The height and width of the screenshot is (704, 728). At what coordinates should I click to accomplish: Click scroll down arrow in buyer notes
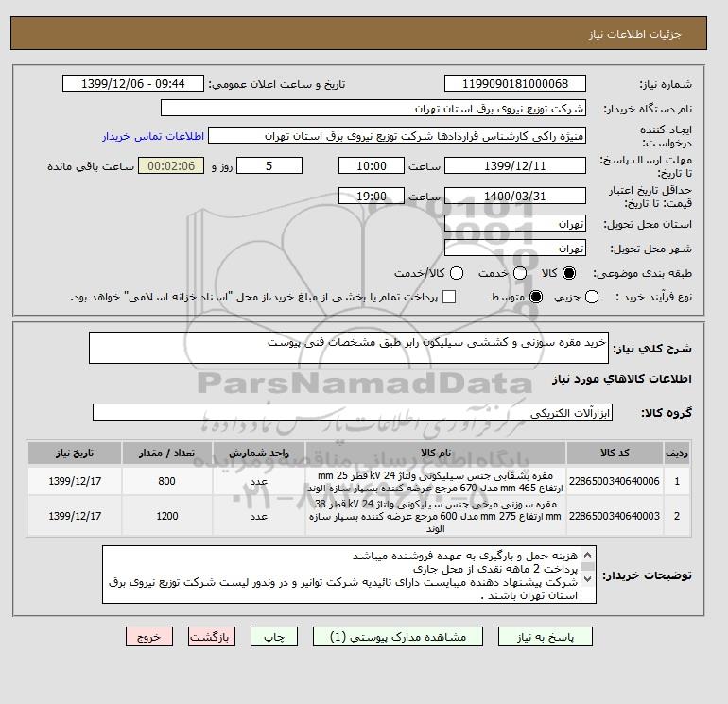point(587,579)
